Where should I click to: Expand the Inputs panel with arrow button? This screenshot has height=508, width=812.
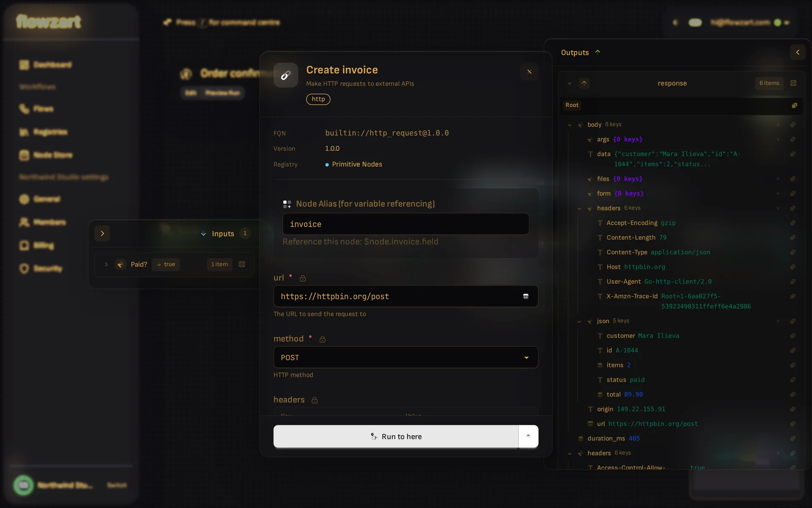pos(102,233)
